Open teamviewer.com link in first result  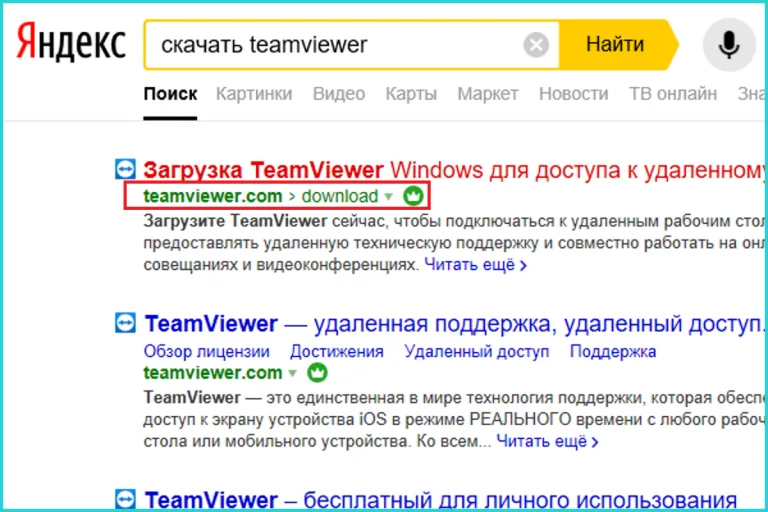tap(213, 196)
